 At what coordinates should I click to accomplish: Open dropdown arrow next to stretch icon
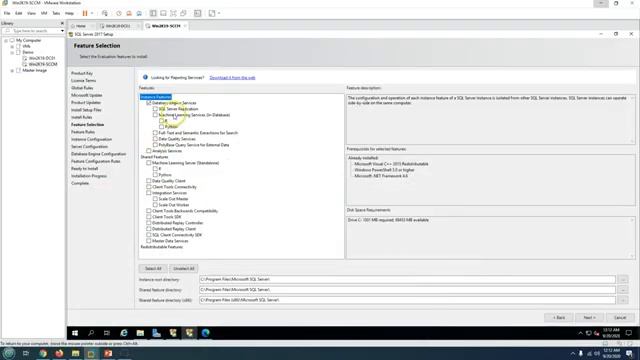(219, 13)
